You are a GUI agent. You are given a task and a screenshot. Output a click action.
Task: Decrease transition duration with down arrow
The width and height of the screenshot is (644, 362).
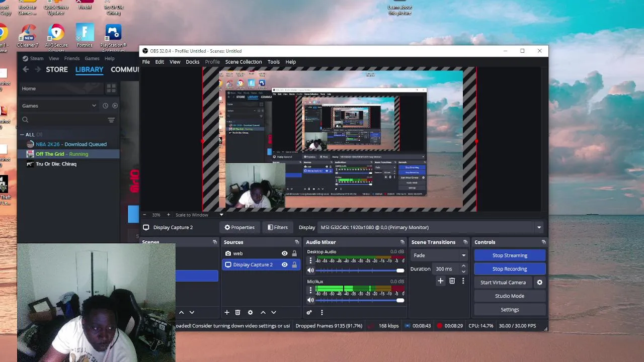[x=463, y=271]
